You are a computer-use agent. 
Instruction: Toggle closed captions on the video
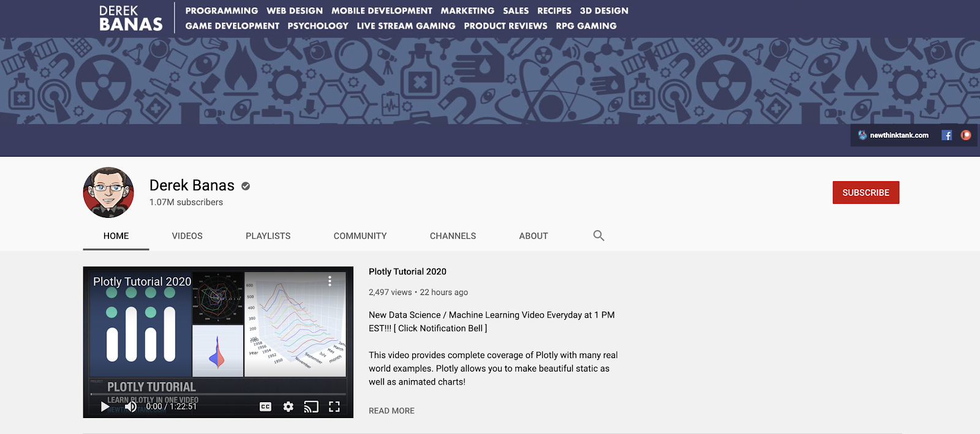(x=265, y=407)
